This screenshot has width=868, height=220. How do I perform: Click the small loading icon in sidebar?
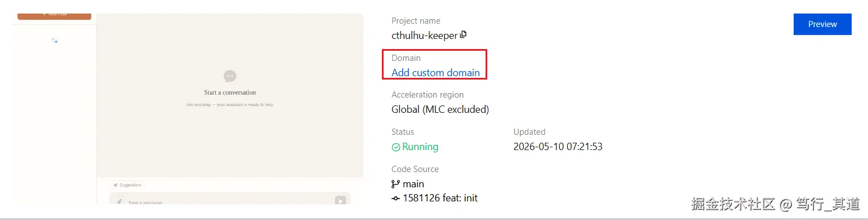[55, 41]
